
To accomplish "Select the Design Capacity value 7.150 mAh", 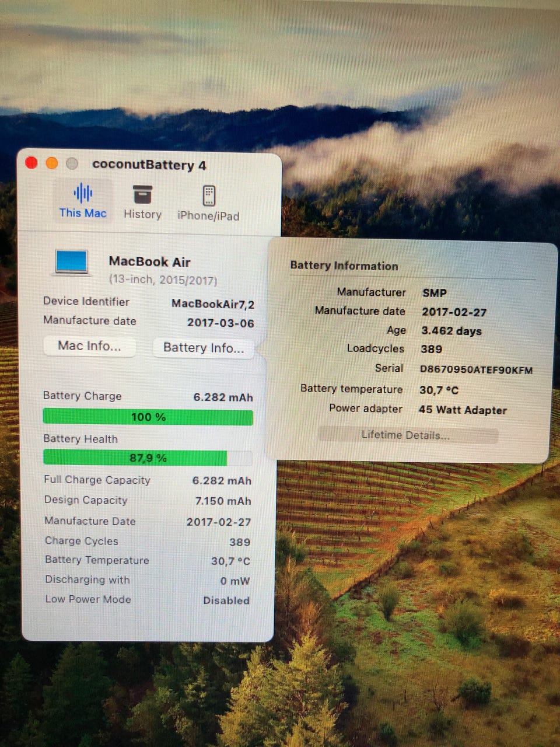I will (x=223, y=501).
